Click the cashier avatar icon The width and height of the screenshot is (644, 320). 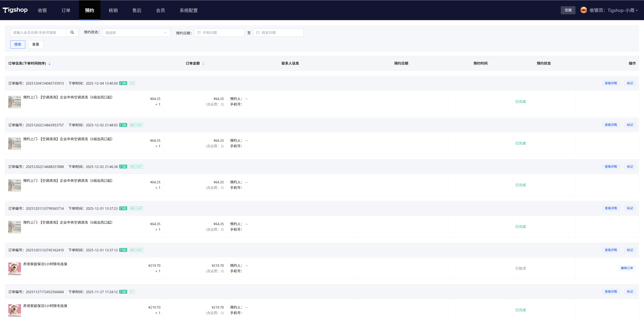point(583,10)
